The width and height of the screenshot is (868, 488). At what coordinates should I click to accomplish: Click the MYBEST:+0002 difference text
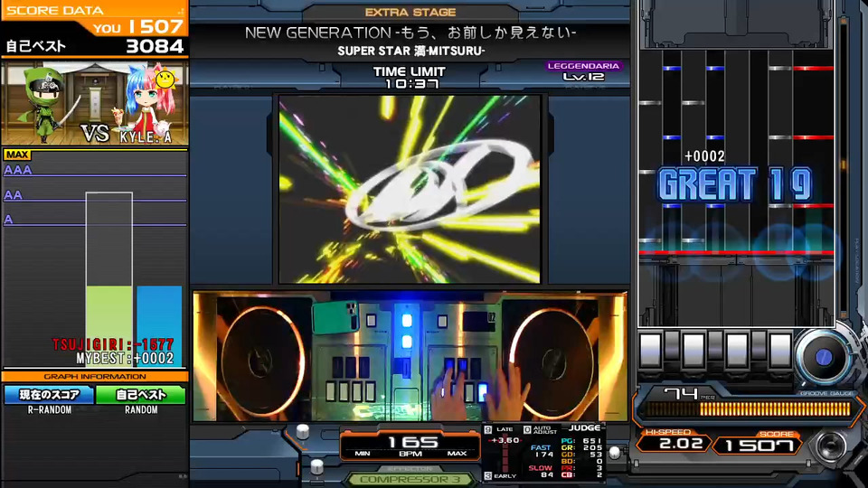125,359
